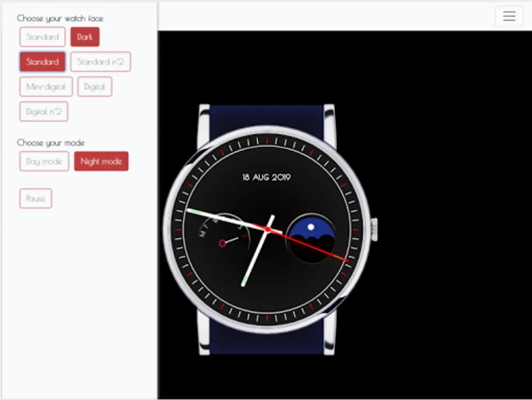The height and width of the screenshot is (400, 532).
Task: Select the light Standard watch face theme
Action: click(x=42, y=36)
